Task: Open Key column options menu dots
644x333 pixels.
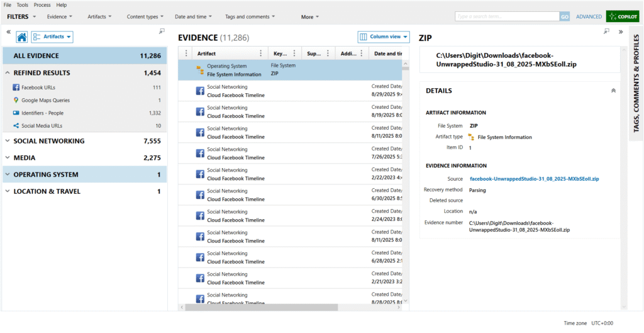Action: tap(294, 54)
